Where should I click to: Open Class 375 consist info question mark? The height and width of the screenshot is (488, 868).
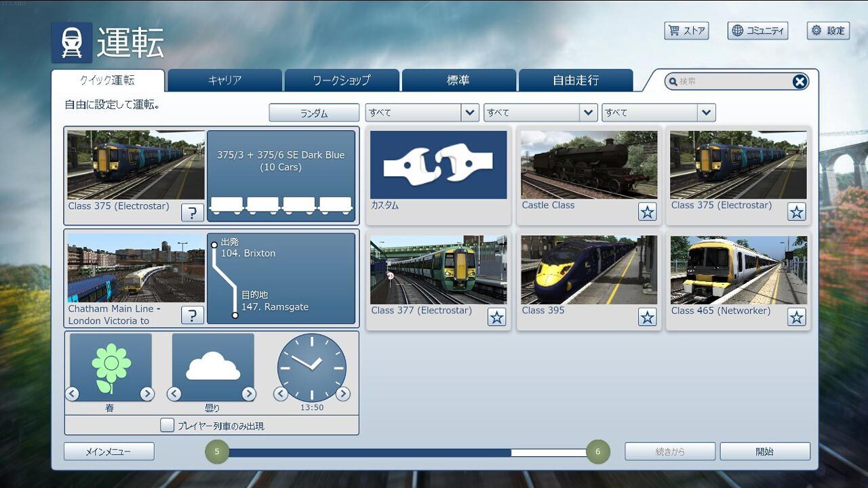193,212
